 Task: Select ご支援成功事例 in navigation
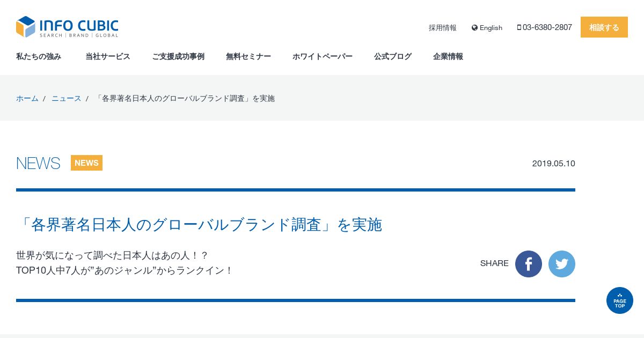[x=178, y=56]
